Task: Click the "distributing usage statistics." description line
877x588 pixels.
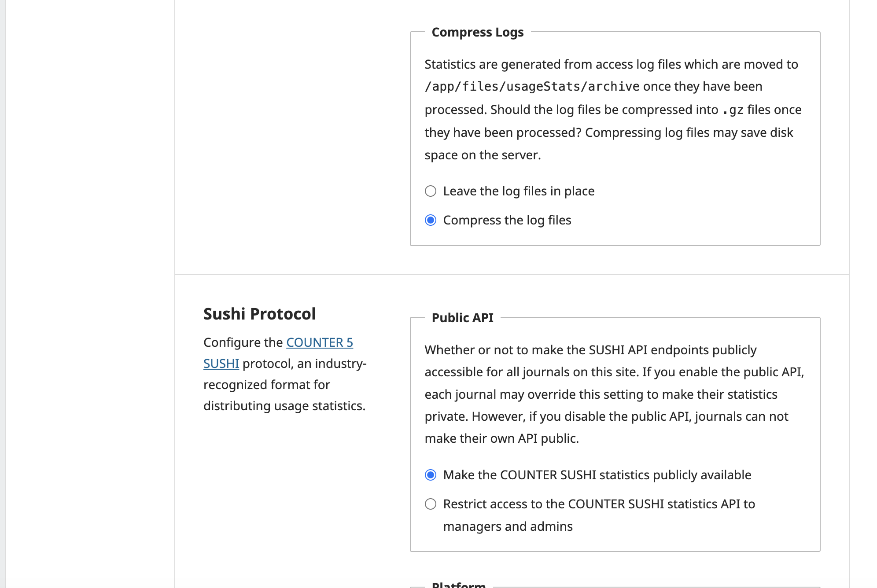Action: 284,406
